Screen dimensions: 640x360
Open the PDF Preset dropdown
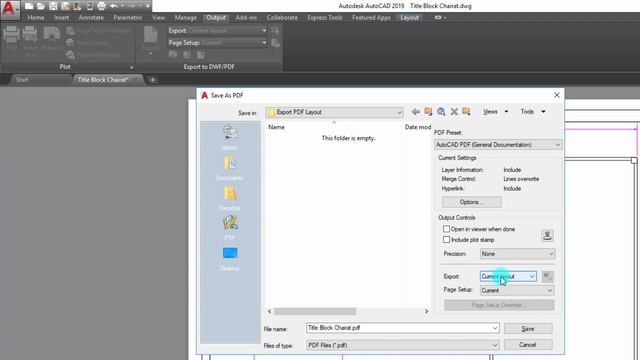coord(498,144)
